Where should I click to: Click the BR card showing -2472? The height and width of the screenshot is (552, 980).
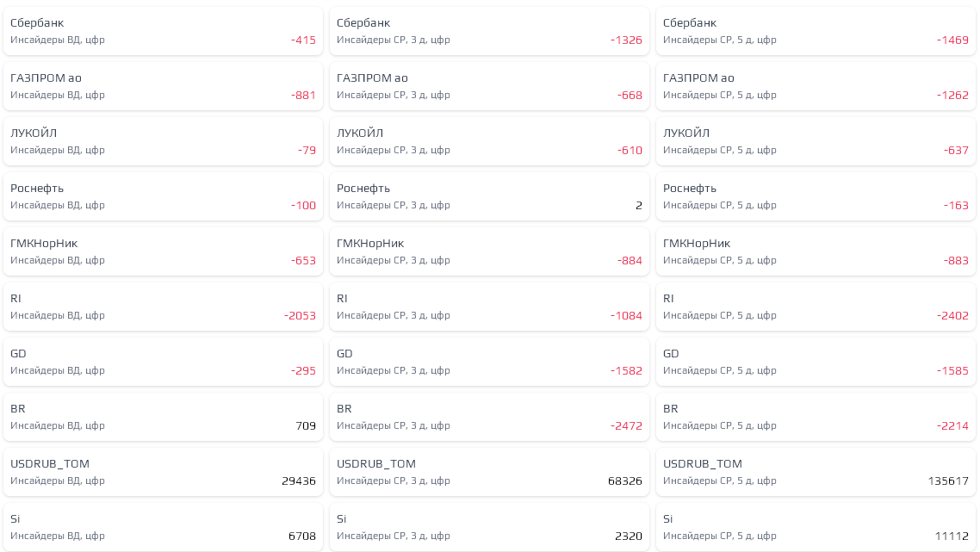[x=489, y=417]
